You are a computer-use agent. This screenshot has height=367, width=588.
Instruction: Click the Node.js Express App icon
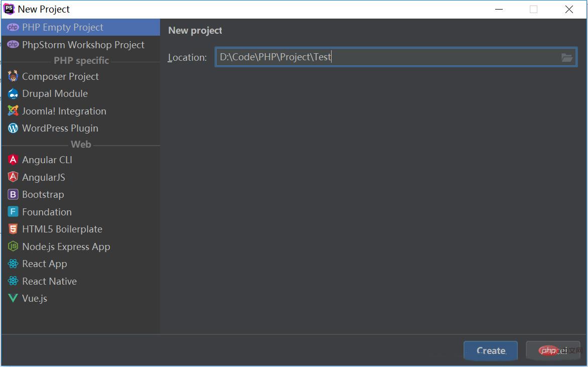pyautogui.click(x=13, y=246)
